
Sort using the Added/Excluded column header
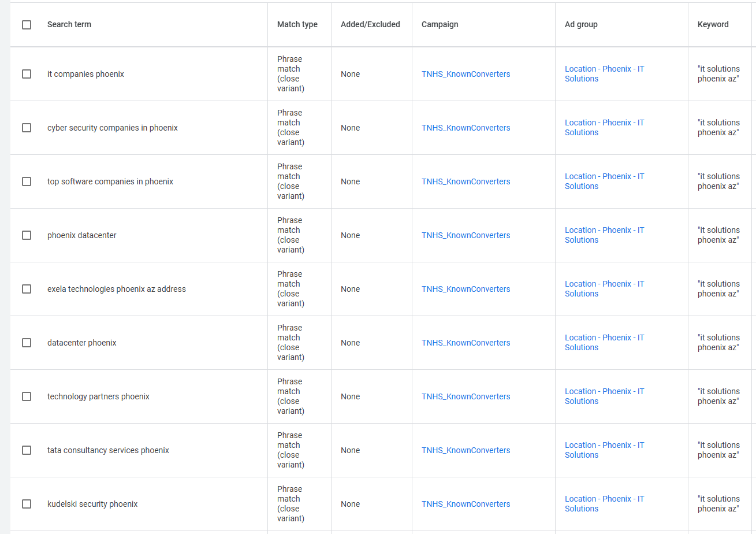370,24
